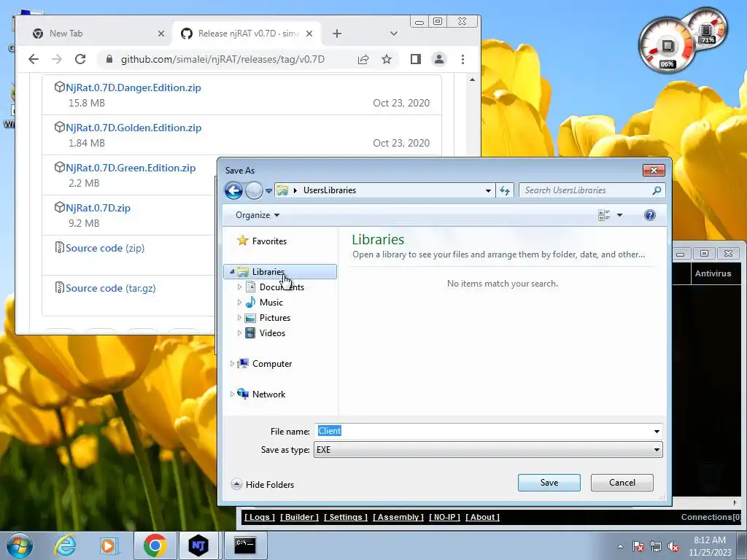Click the Chrome taskbar icon

point(155,545)
